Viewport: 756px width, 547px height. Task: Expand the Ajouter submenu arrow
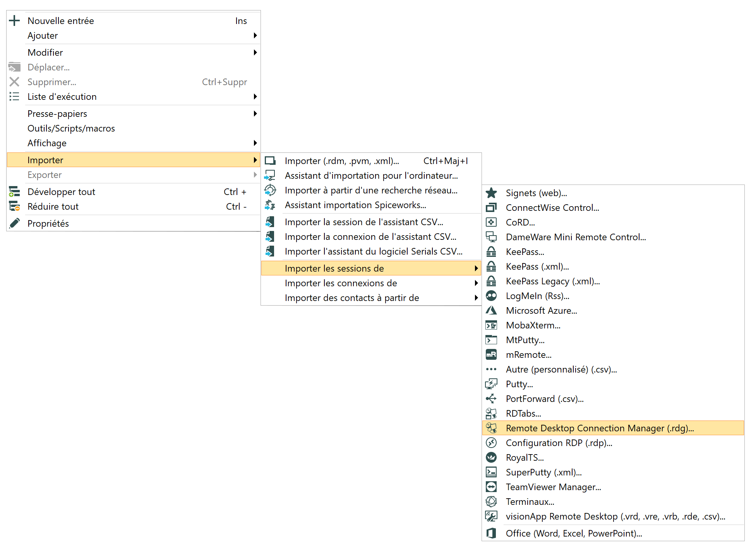(255, 36)
